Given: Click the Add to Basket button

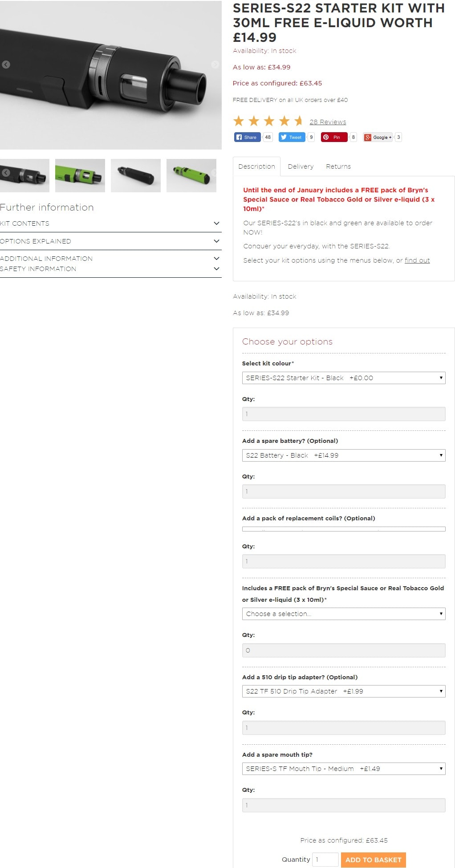Looking at the screenshot, I should [374, 860].
